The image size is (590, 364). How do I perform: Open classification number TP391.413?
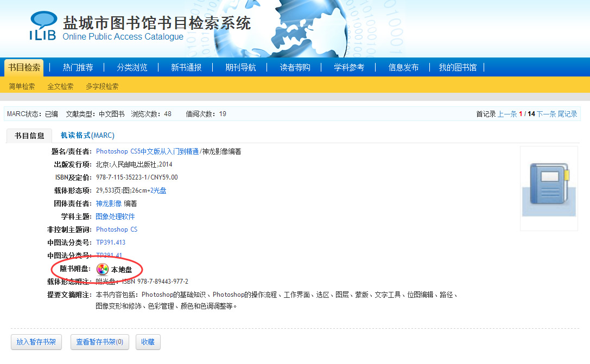point(111,242)
